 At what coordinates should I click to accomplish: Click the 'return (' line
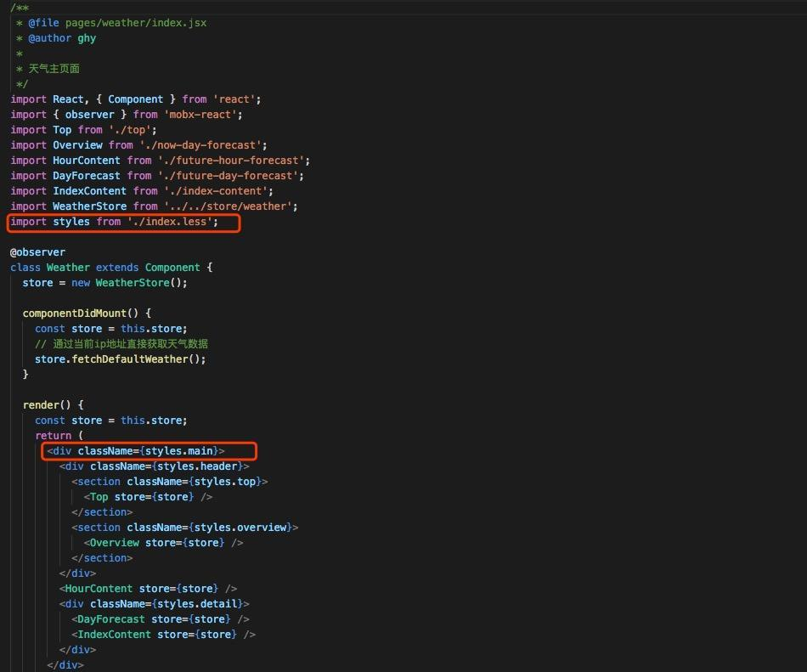coord(59,436)
